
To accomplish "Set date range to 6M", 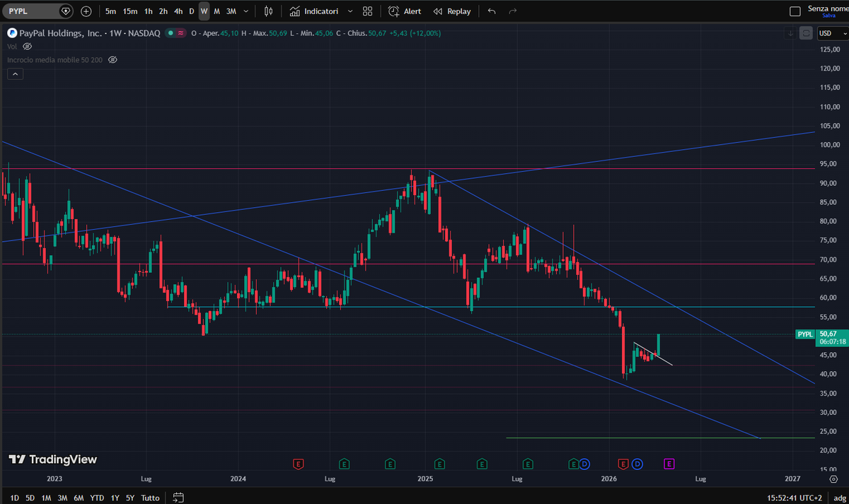I will click(x=79, y=498).
